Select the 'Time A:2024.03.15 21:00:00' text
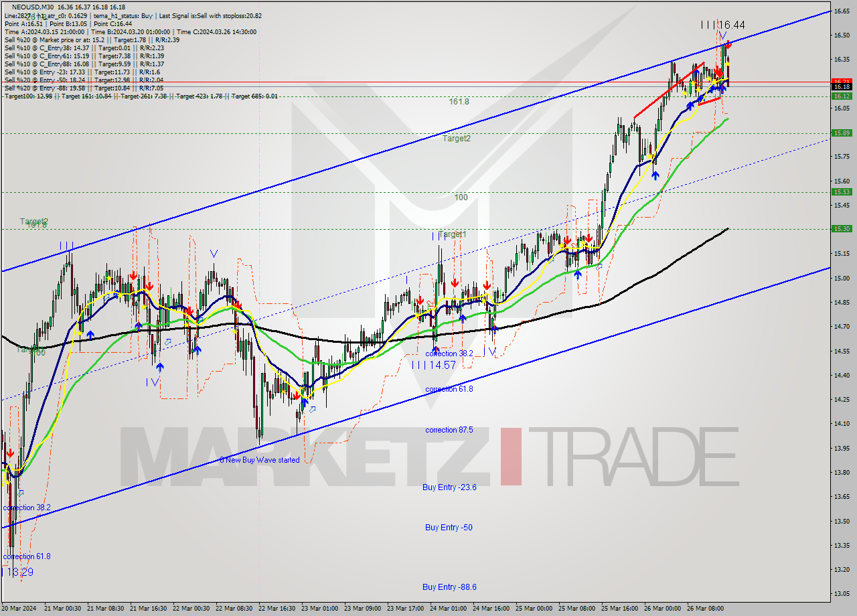The image size is (857, 616). point(44,31)
